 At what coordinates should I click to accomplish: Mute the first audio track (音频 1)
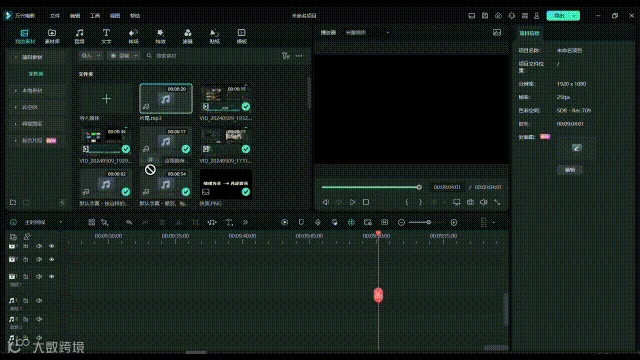point(39,300)
